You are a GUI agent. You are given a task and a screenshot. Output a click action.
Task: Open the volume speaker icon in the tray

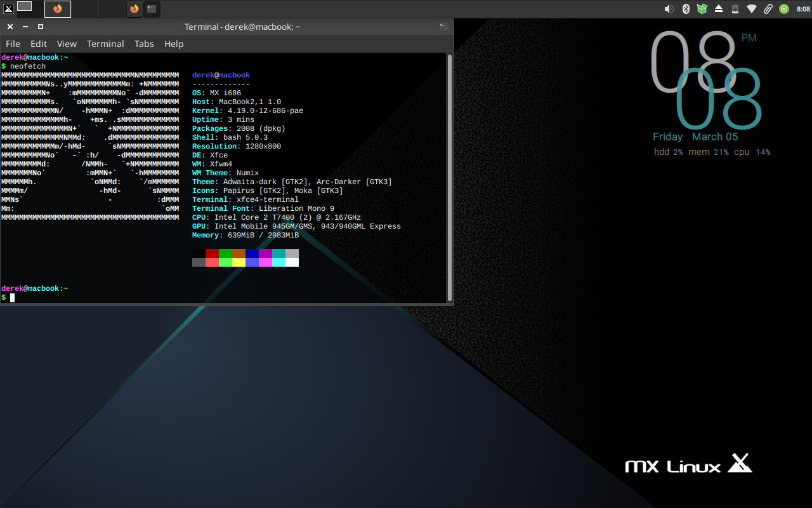[669, 9]
